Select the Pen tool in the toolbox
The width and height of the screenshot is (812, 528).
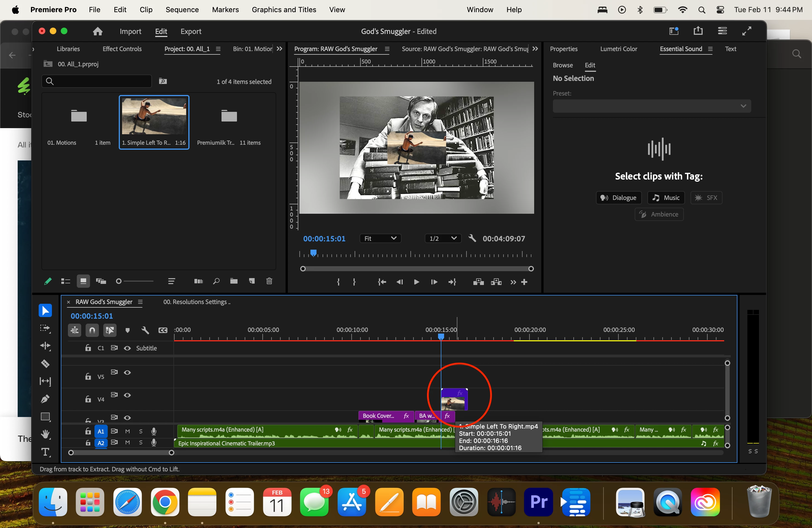click(45, 399)
